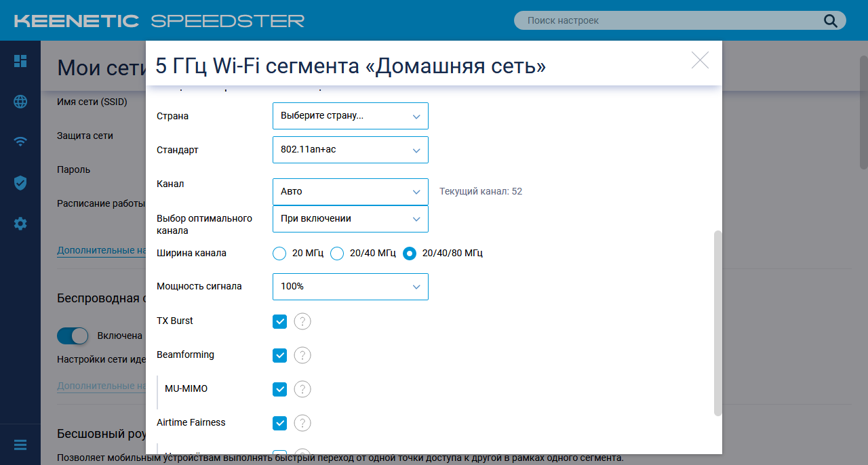Viewport: 868px width, 465px height.
Task: Click the Имя сети (SSID) label
Action: (x=92, y=102)
